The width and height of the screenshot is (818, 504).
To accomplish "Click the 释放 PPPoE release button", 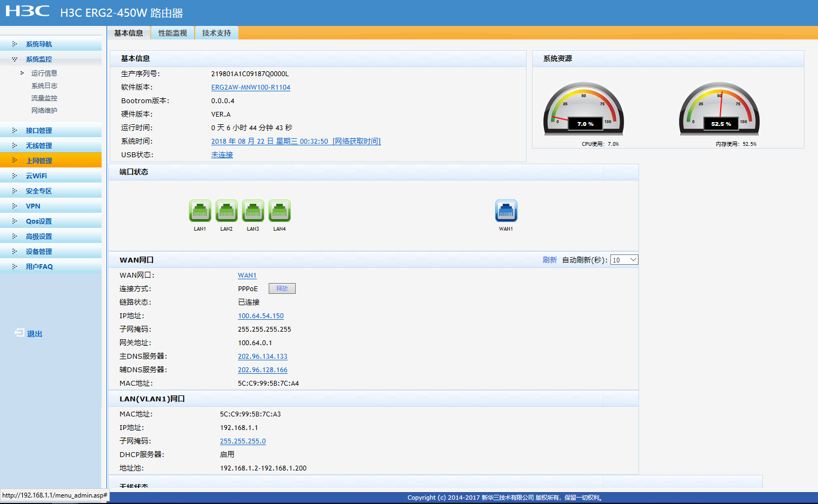I will [282, 288].
